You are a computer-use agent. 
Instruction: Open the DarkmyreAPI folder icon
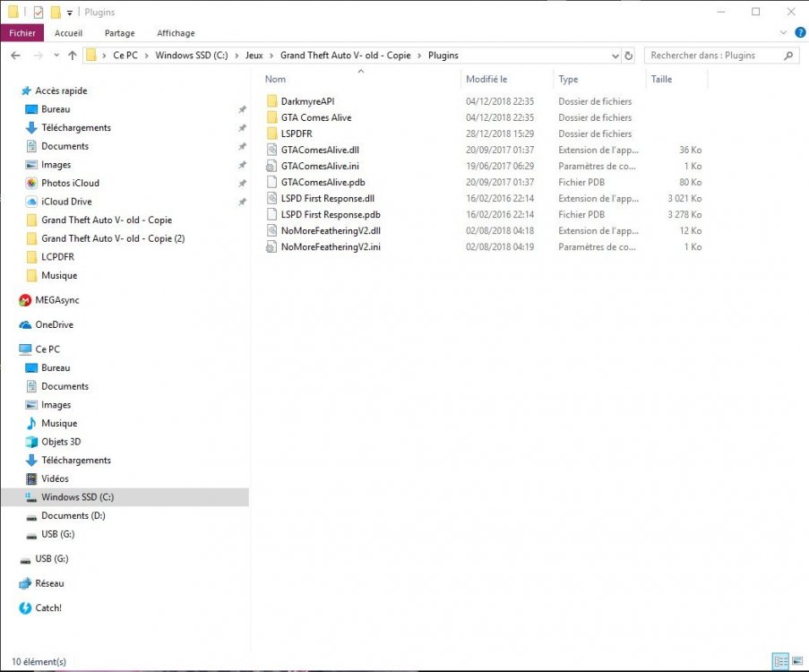tap(271, 101)
